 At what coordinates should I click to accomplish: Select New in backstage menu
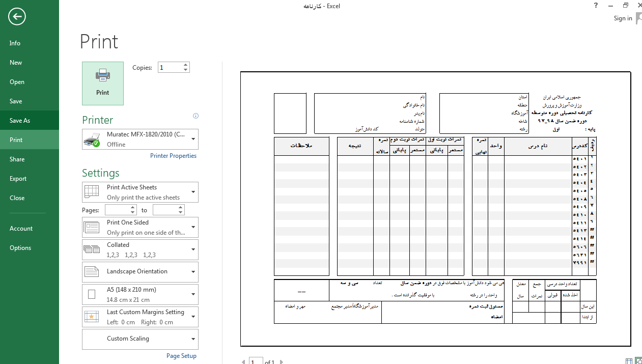tap(30, 63)
